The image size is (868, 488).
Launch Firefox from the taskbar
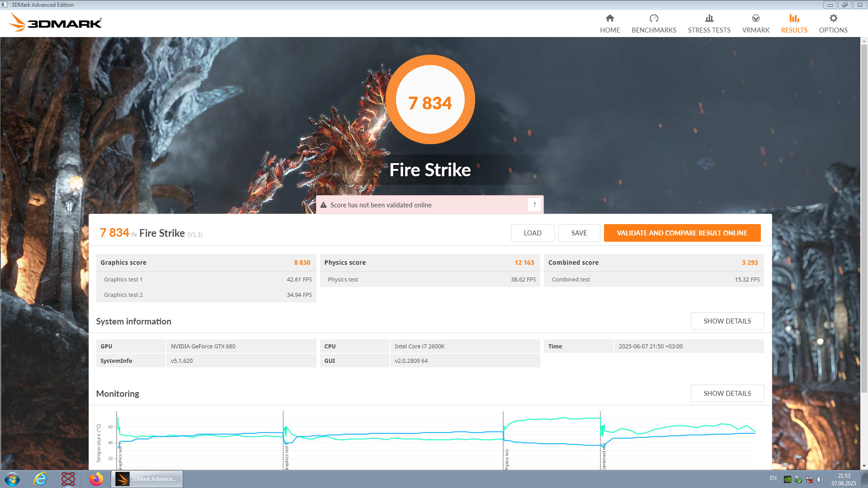tap(96, 479)
